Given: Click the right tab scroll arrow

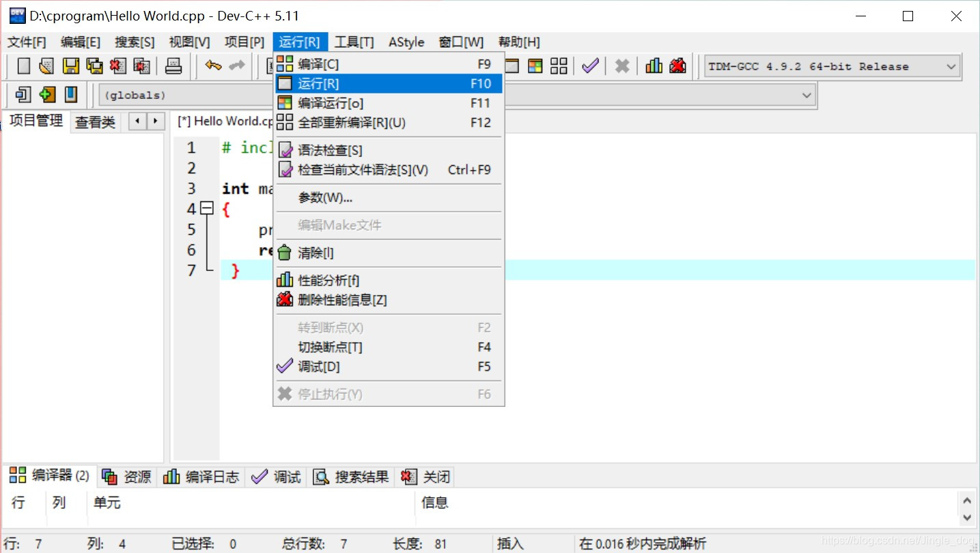Looking at the screenshot, I should click(x=156, y=122).
